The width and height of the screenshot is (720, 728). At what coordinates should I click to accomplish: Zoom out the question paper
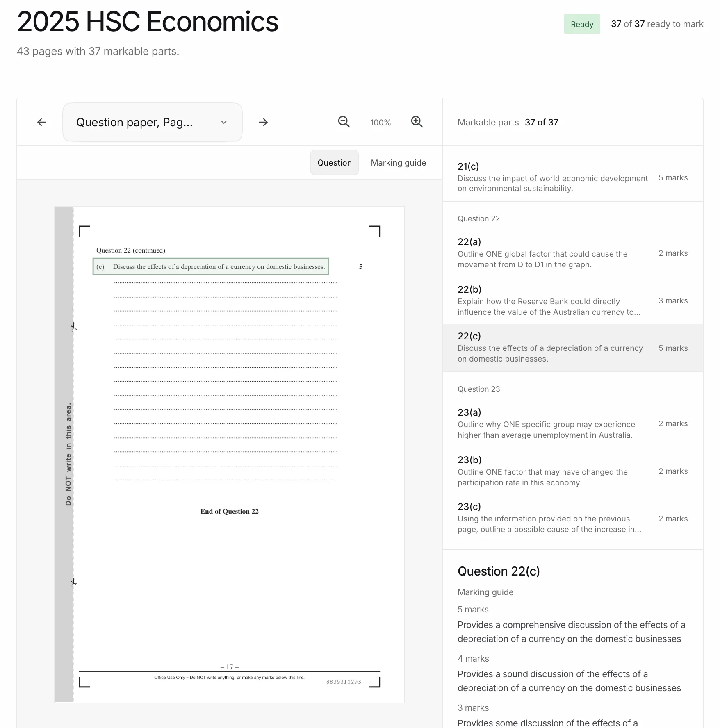pos(344,122)
